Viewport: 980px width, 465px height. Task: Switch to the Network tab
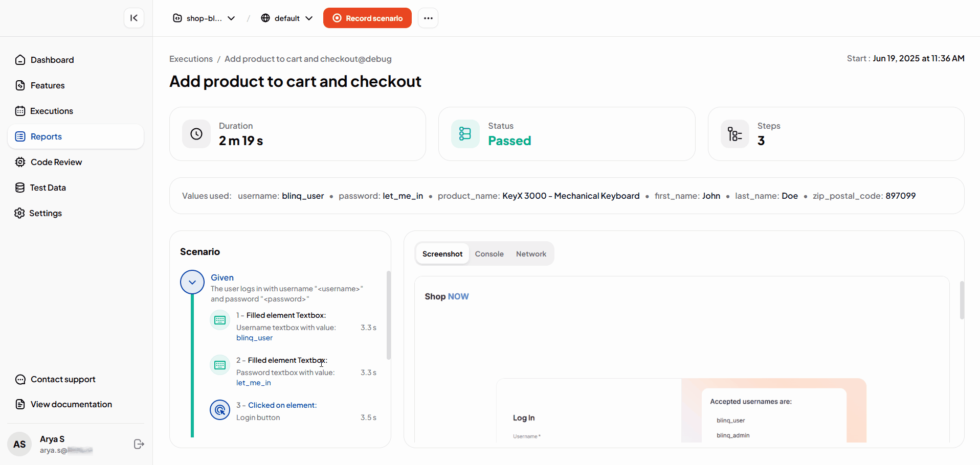pos(531,254)
